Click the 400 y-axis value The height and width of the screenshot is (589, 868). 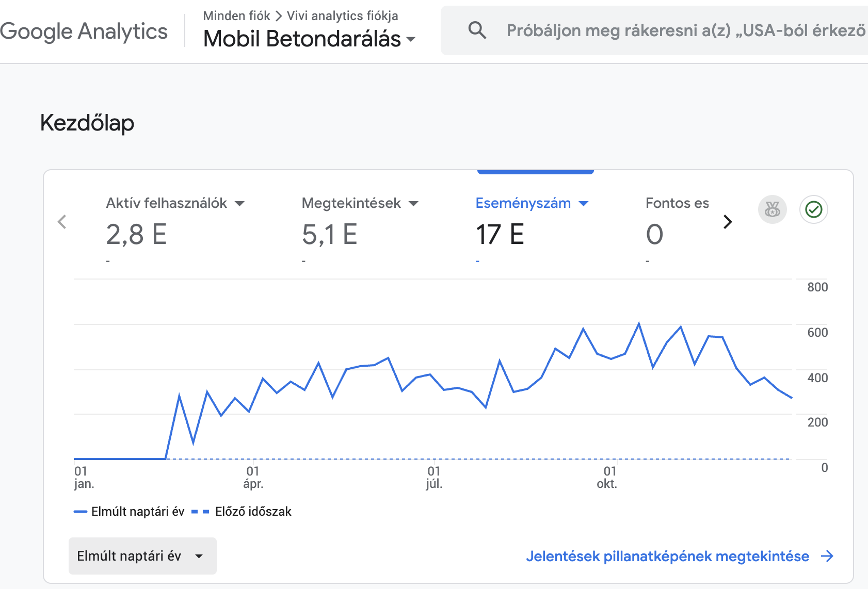pos(817,378)
